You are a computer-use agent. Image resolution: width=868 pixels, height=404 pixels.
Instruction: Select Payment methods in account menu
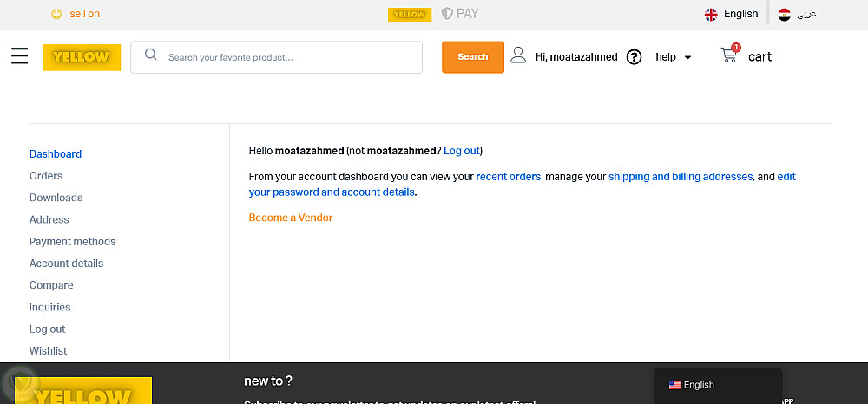(72, 242)
